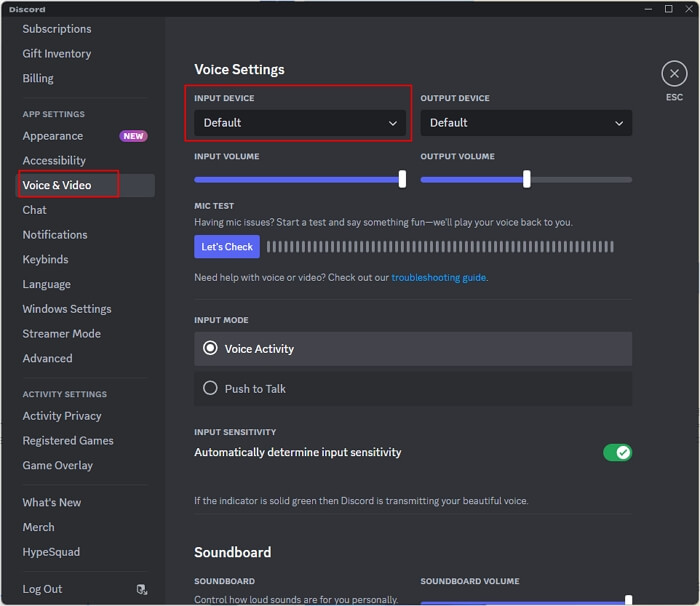This screenshot has height=606, width=700.
Task: Click the Voice Activity option row
Action: pyautogui.click(x=413, y=348)
